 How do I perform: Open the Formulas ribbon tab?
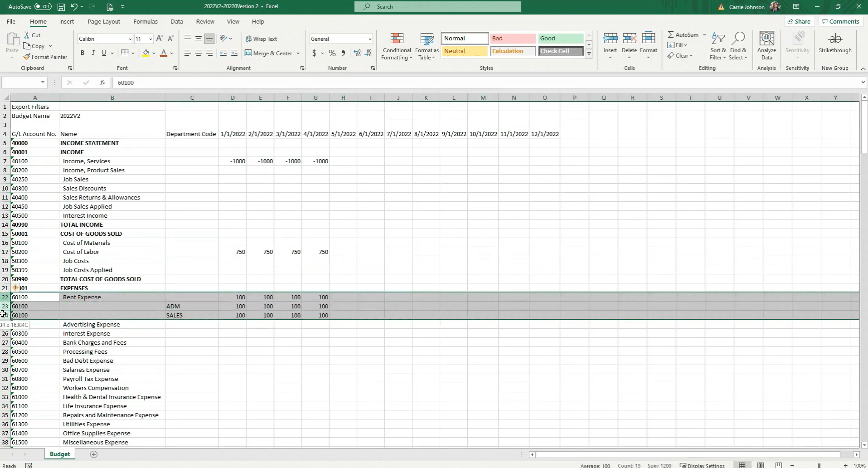coord(145,21)
